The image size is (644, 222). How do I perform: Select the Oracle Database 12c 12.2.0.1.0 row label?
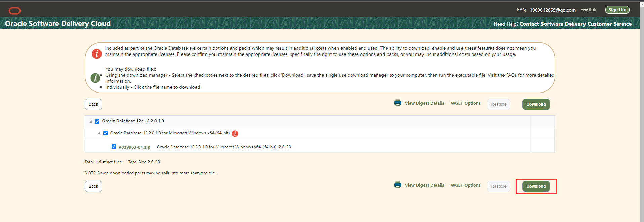(133, 121)
